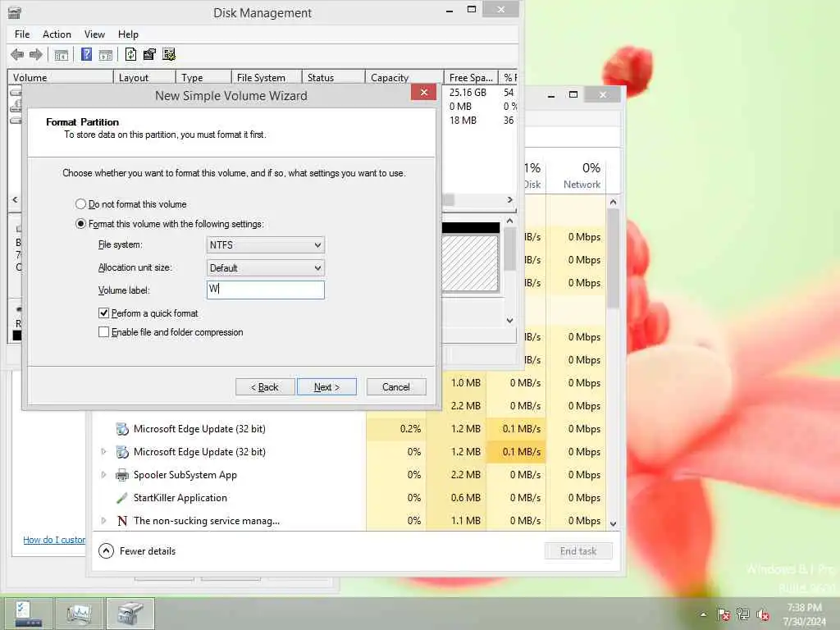
Task: Click the '18 MB' free space cell
Action: [x=463, y=121]
